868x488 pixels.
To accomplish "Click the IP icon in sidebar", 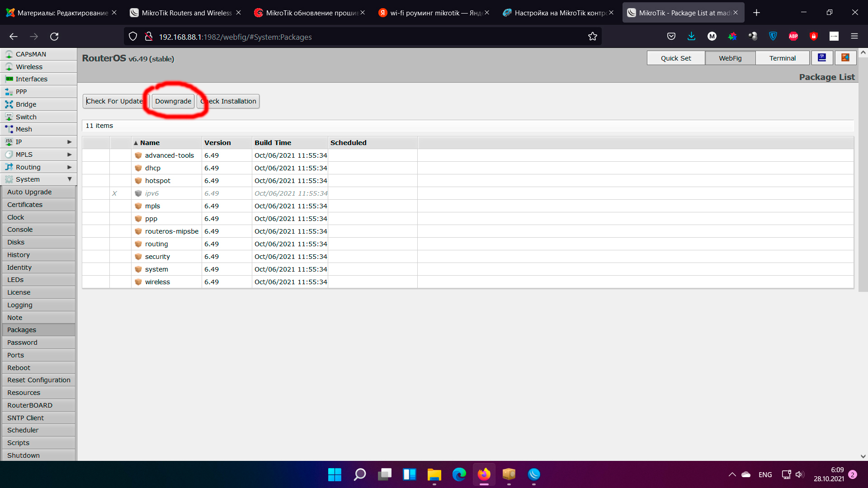I will click(9, 142).
